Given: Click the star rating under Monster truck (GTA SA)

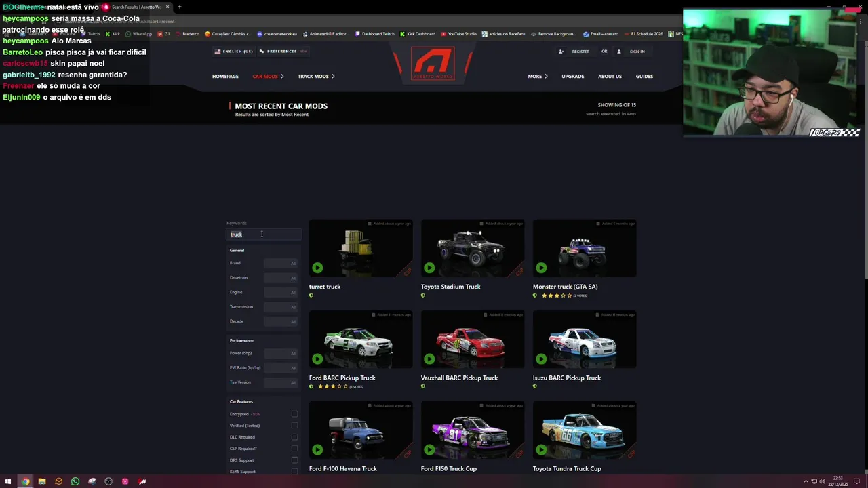Looking at the screenshot, I should point(555,296).
